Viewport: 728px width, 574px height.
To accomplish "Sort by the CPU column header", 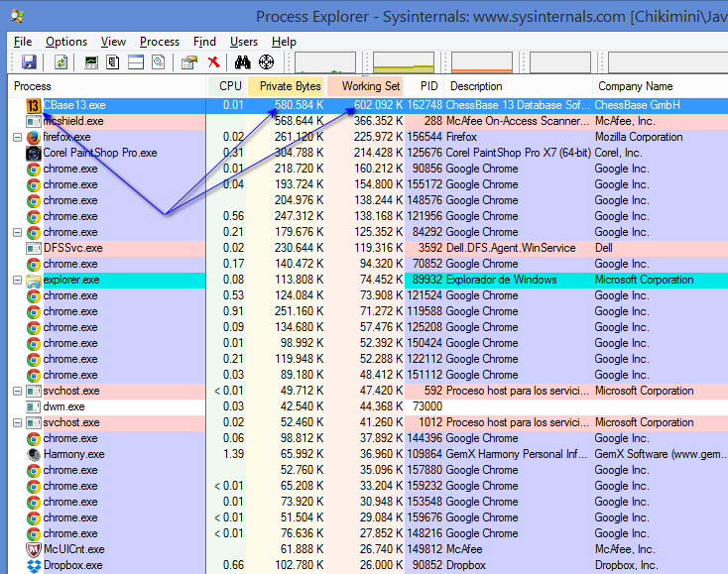I will pyautogui.click(x=226, y=86).
